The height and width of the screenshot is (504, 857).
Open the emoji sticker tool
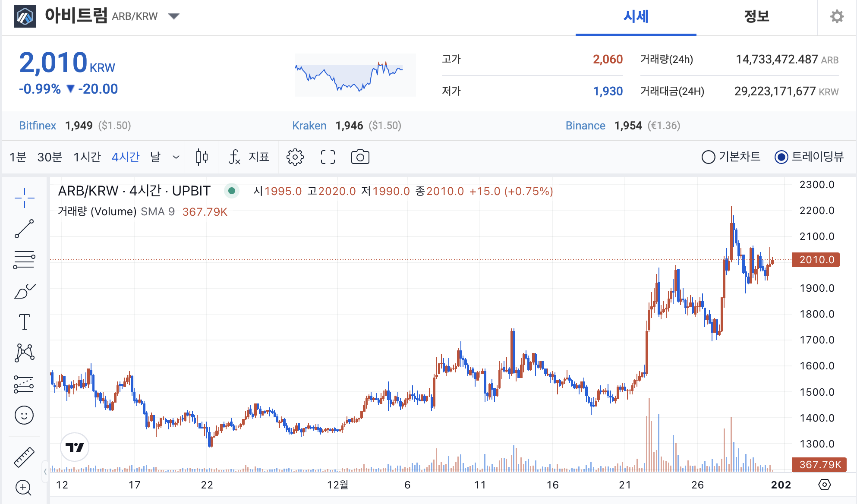point(24,415)
